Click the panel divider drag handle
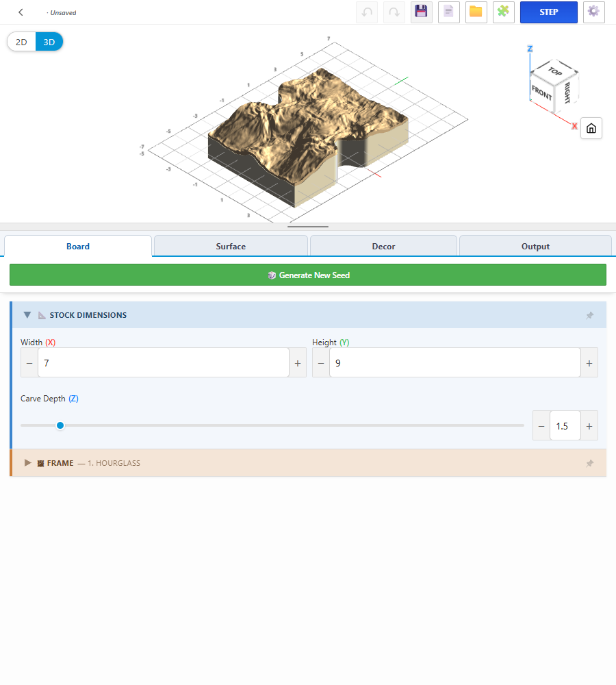This screenshot has width=616, height=685. (x=308, y=227)
